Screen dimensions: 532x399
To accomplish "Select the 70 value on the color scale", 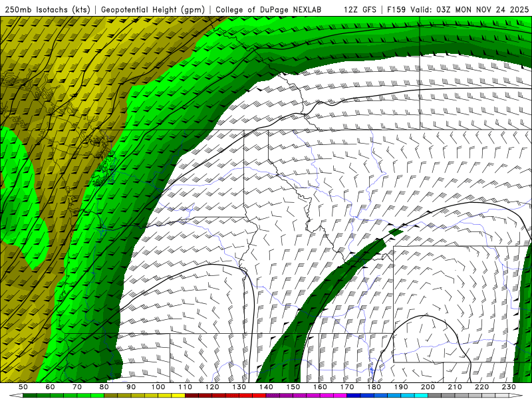I will point(77,387).
